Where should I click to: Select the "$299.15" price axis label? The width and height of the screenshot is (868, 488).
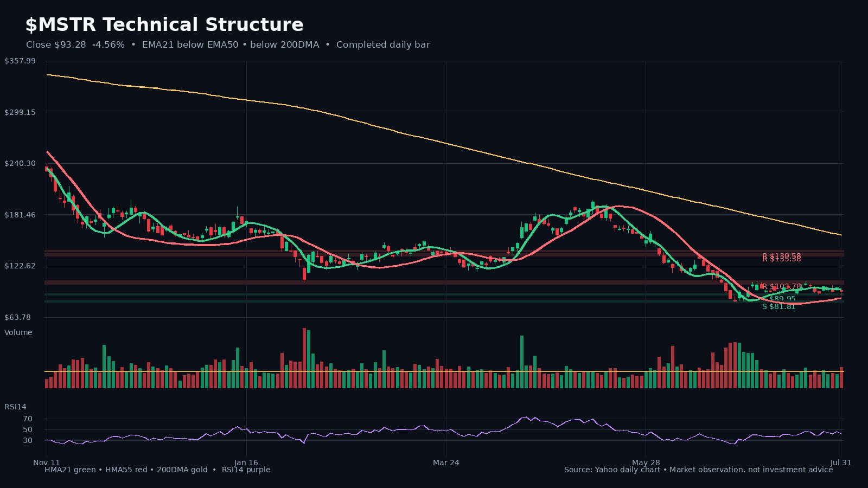coord(20,112)
